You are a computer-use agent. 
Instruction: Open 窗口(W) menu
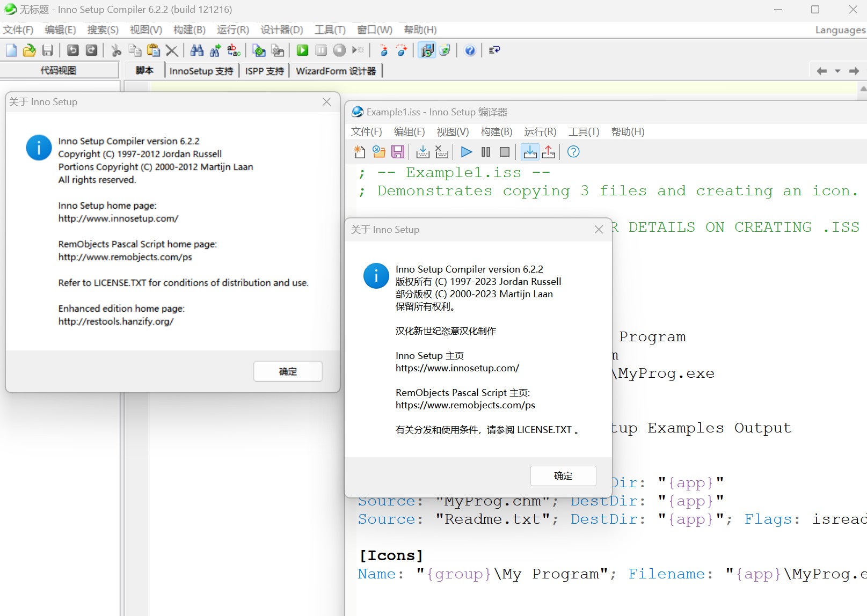(x=375, y=30)
